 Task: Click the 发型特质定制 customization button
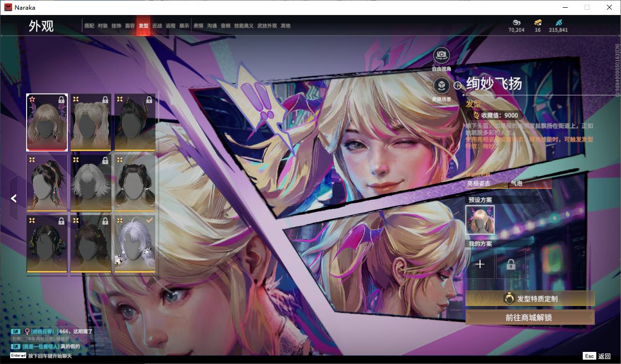click(x=530, y=299)
